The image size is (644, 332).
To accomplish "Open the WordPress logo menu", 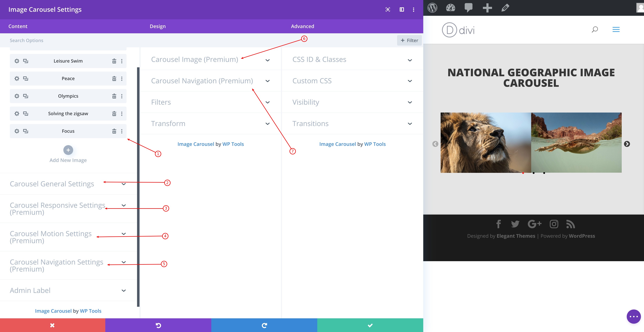I will tap(432, 8).
